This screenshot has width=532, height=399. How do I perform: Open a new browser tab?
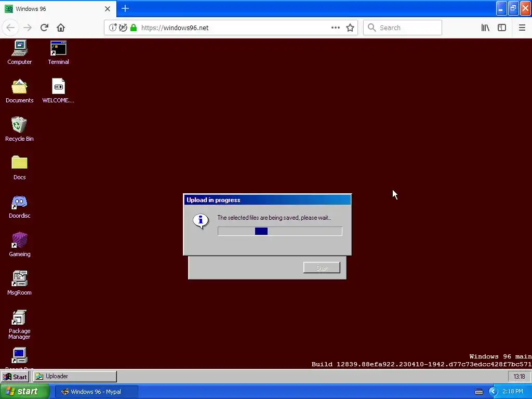[x=125, y=8]
